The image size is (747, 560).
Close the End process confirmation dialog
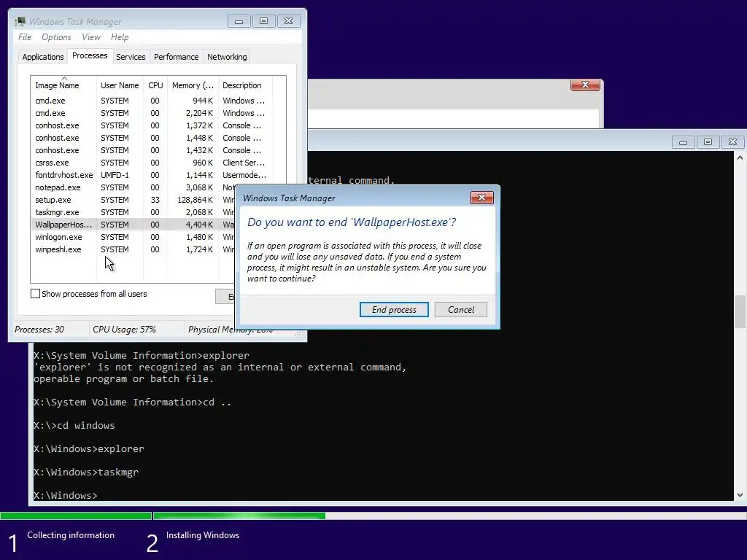[x=481, y=197]
